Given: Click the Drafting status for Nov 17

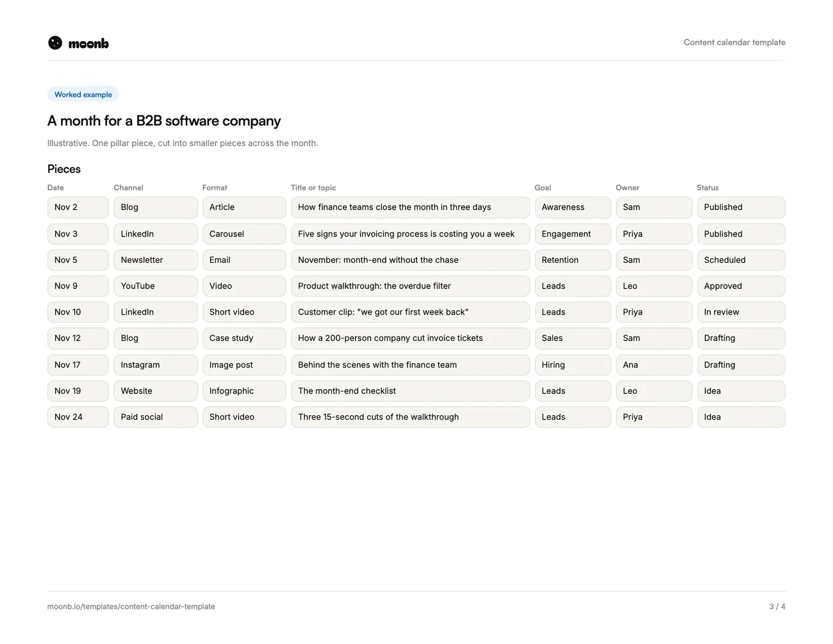Looking at the screenshot, I should (741, 365).
